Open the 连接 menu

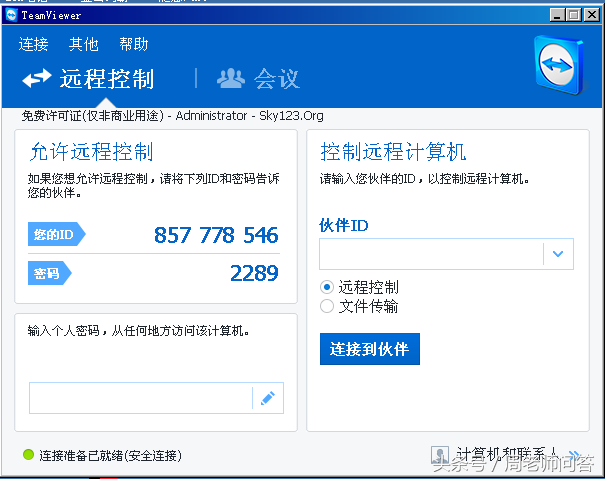33,44
